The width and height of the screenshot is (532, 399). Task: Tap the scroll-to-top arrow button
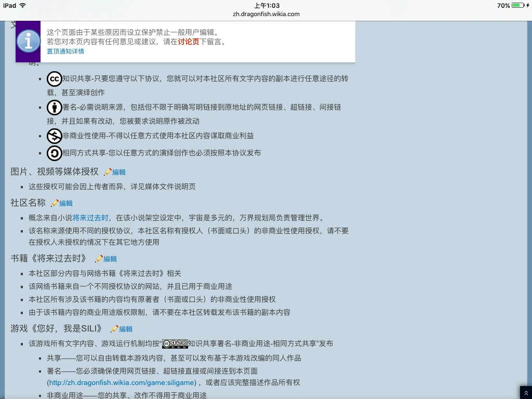click(x=525, y=393)
